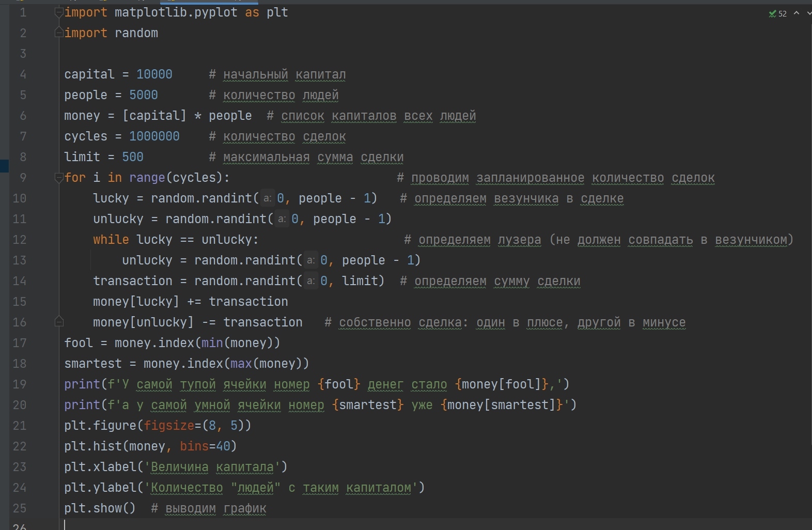The width and height of the screenshot is (812, 530).
Task: Click the fold end marker beside line 16
Action: [x=59, y=322]
